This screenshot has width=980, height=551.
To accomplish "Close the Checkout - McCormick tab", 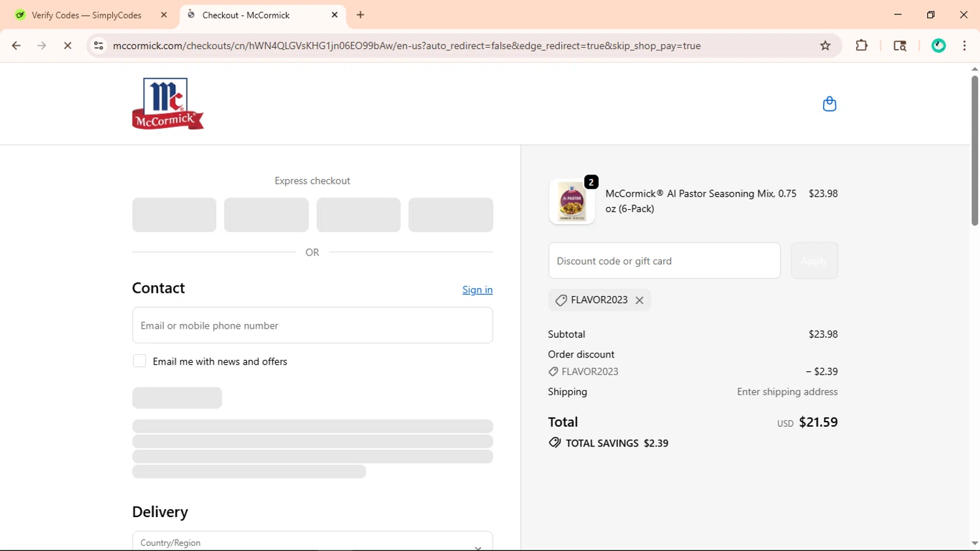I will coord(335,14).
